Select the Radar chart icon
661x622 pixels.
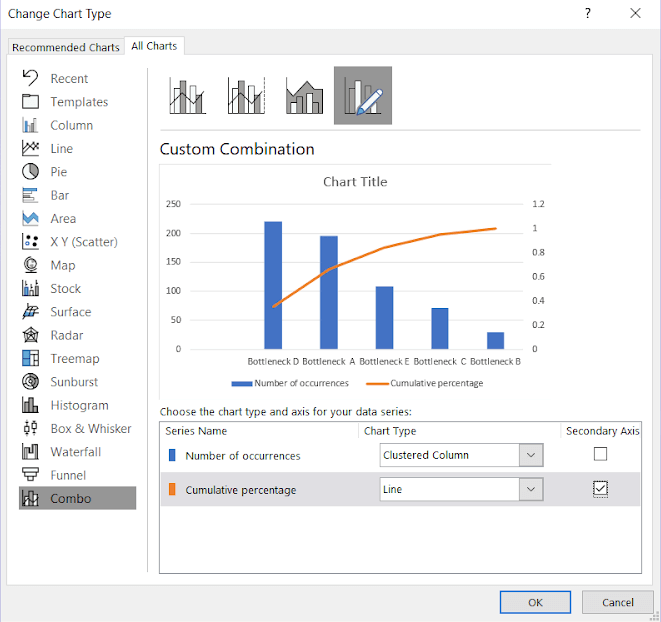pos(30,335)
